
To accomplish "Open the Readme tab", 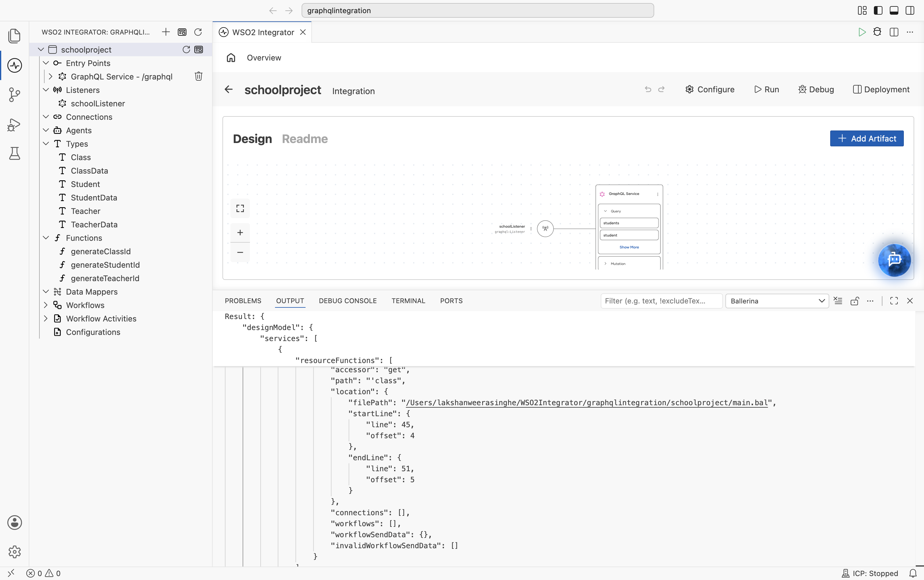I will pyautogui.click(x=305, y=139).
